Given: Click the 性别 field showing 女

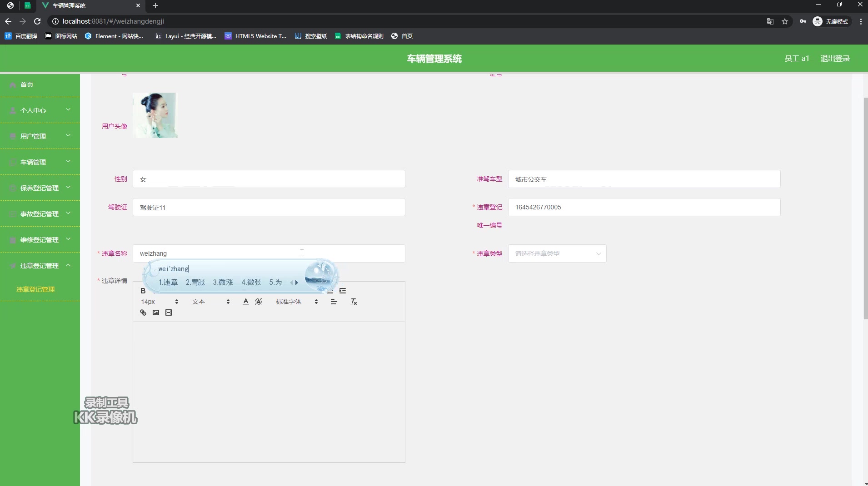Looking at the screenshot, I should pyautogui.click(x=269, y=179).
